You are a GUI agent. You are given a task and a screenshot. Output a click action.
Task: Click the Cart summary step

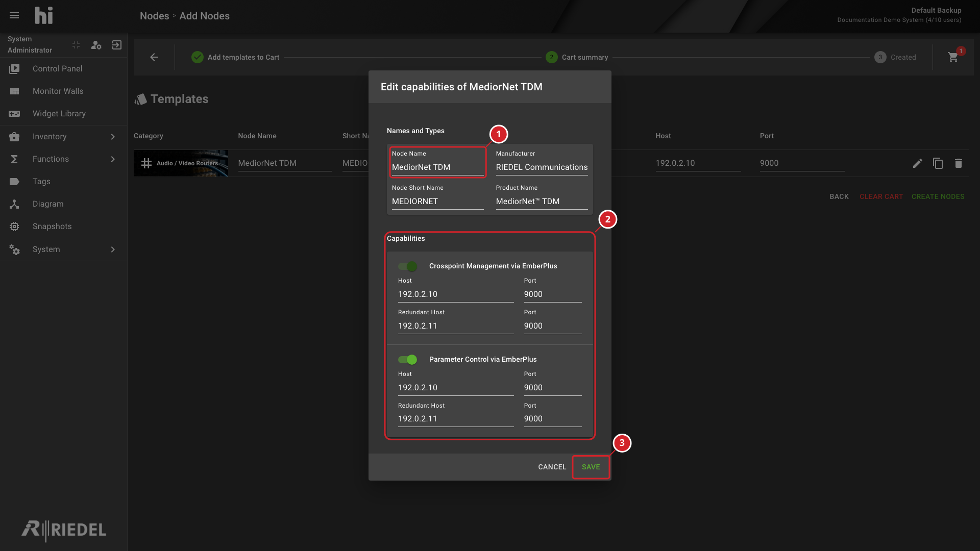click(577, 57)
